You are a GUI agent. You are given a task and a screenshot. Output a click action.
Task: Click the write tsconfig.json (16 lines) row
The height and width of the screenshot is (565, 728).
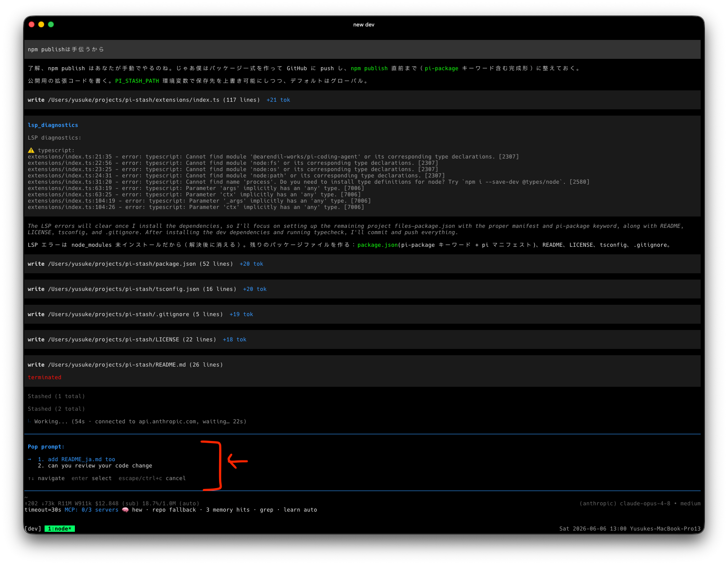click(x=363, y=289)
